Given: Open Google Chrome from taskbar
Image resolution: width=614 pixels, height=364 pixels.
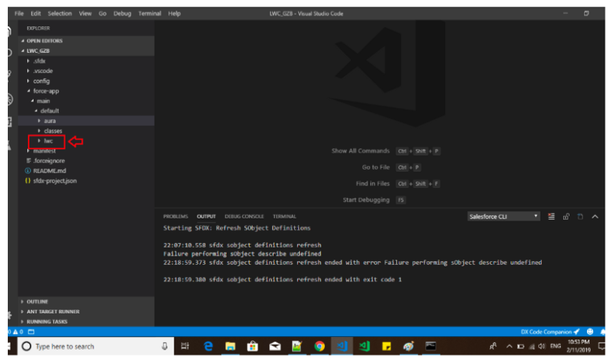Looking at the screenshot, I should (x=319, y=346).
